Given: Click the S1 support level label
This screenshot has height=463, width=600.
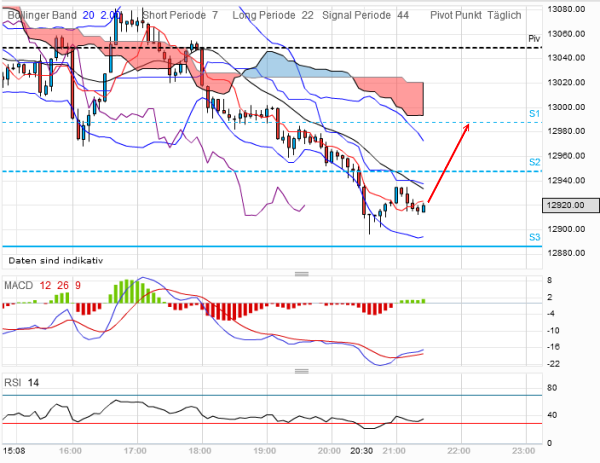Looking at the screenshot, I should pyautogui.click(x=535, y=114).
